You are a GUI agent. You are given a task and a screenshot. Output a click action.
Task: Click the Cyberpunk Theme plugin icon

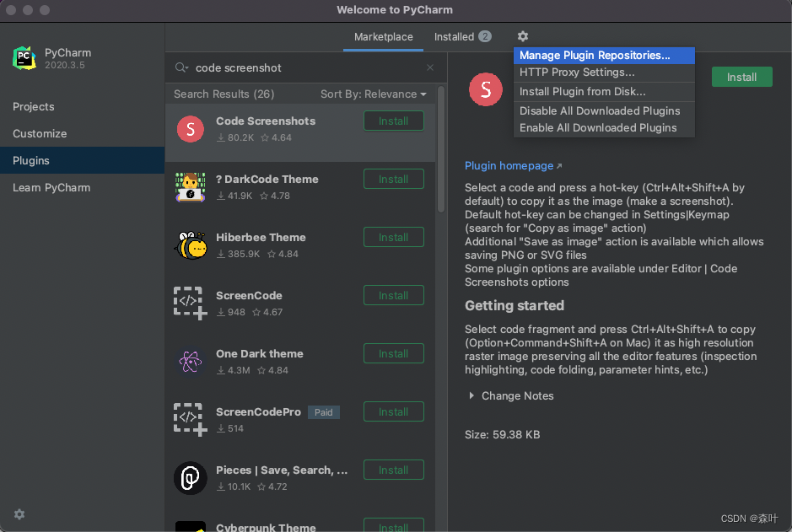pyautogui.click(x=191, y=526)
